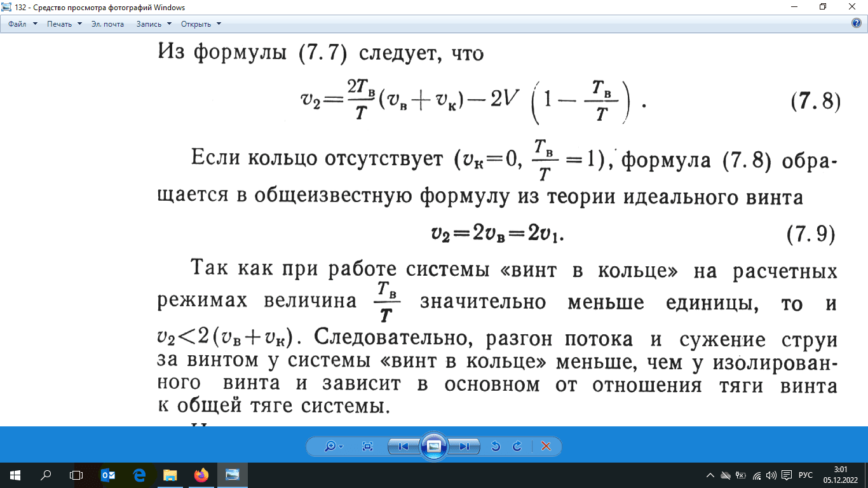
Task: Open the Файл menu
Action: point(16,23)
